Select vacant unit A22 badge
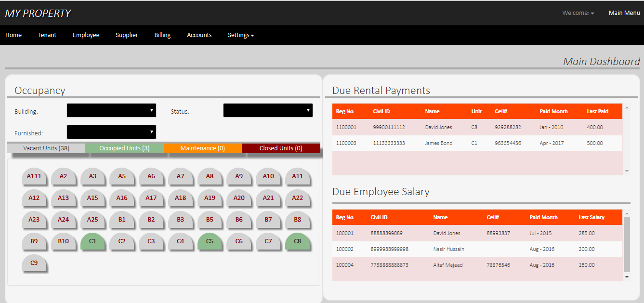644x303 pixels. tap(297, 198)
